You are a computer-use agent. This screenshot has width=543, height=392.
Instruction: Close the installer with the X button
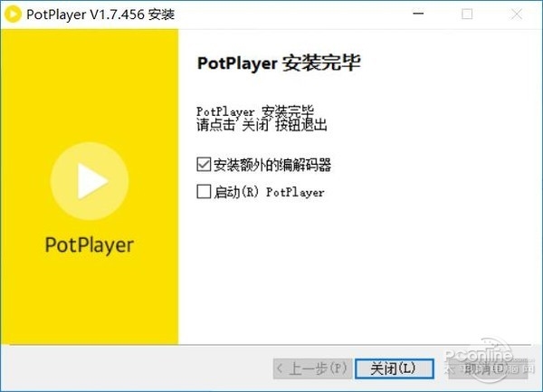[x=517, y=14]
